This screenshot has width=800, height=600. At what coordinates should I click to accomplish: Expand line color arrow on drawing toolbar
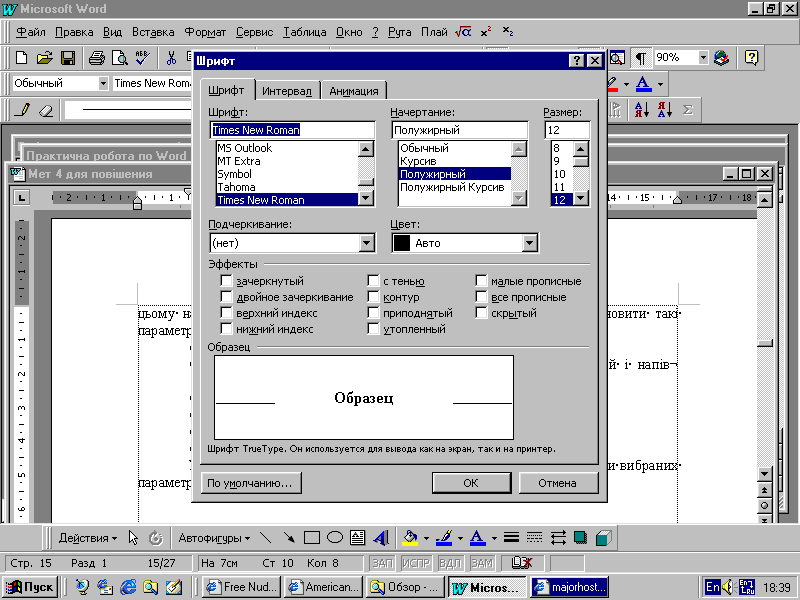[460, 538]
